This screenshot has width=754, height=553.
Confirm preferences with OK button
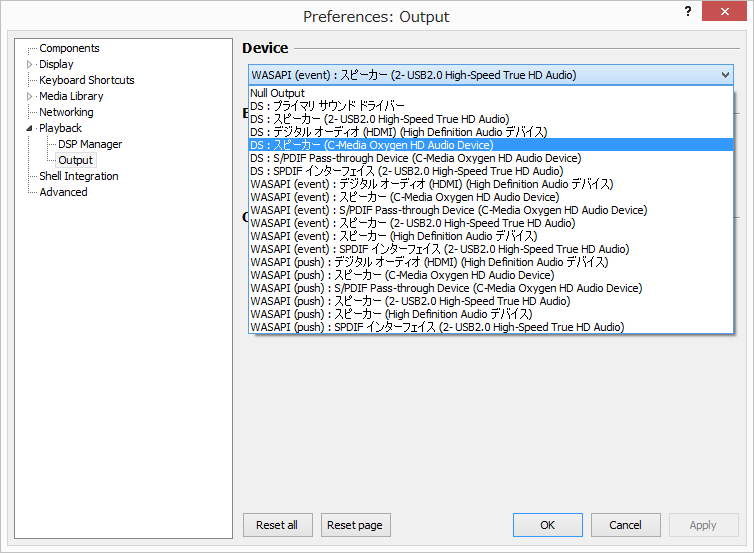[548, 525]
